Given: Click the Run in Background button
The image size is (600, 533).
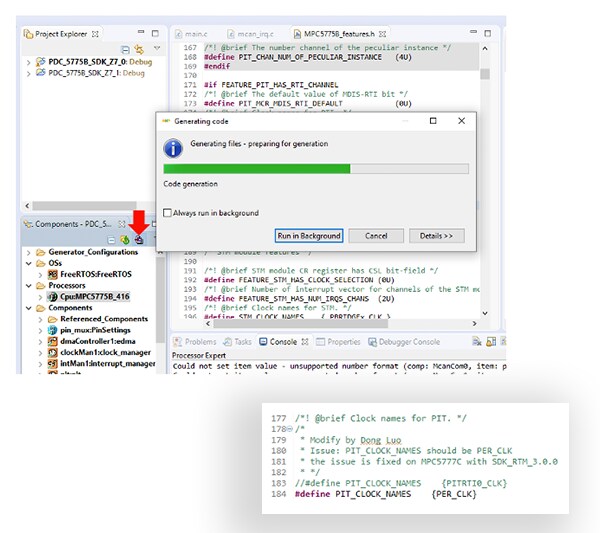Looking at the screenshot, I should (309, 236).
